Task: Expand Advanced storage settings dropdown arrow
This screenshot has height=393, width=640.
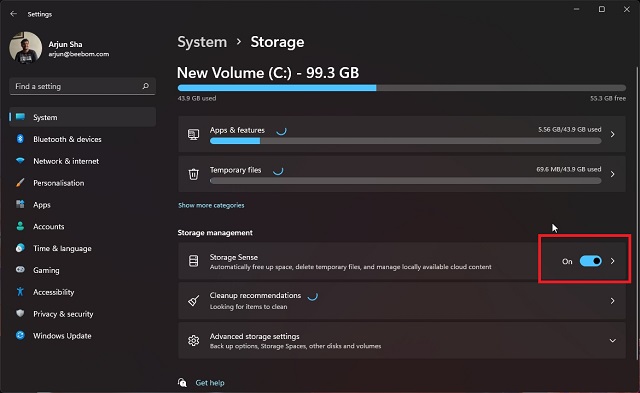Action: pyautogui.click(x=612, y=341)
